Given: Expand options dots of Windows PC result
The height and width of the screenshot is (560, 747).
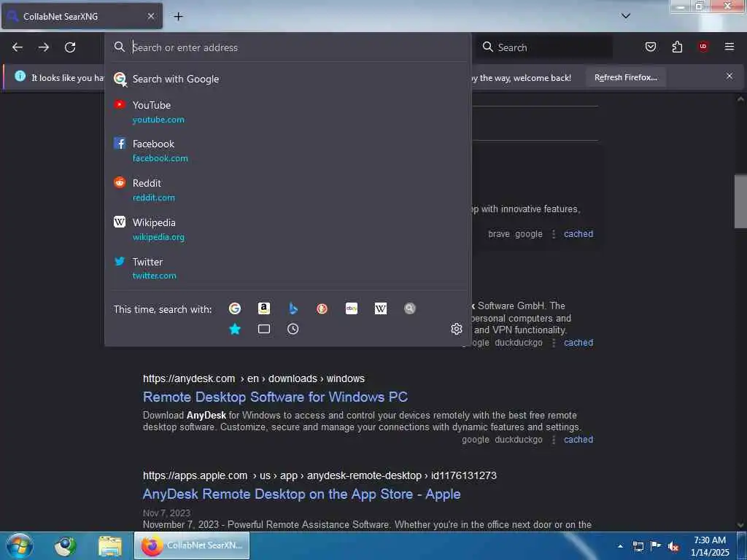Looking at the screenshot, I should click(554, 440).
